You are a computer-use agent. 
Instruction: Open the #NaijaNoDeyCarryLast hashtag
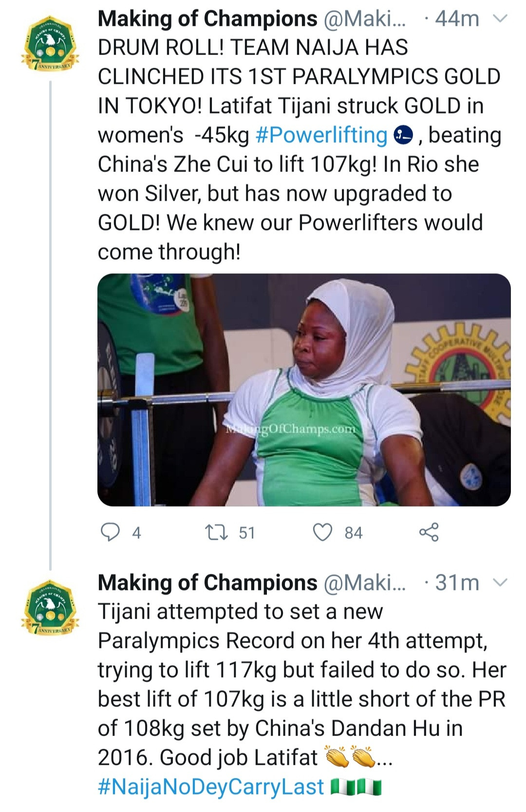(x=211, y=787)
